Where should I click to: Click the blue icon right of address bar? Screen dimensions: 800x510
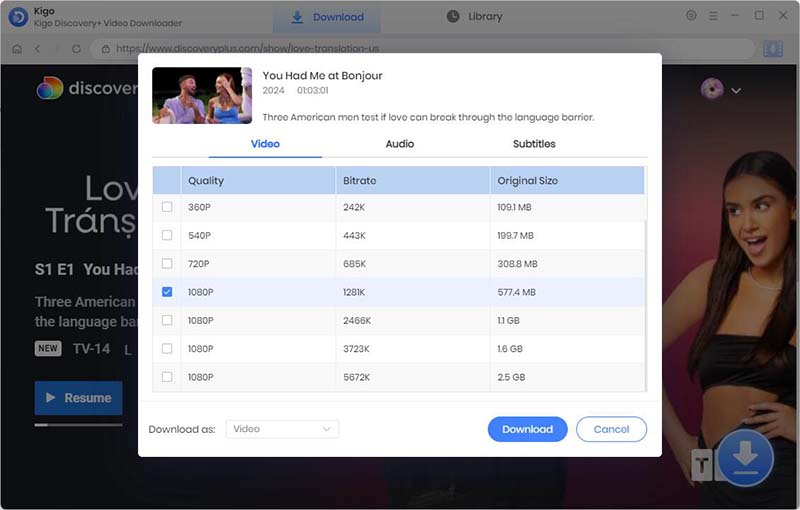[x=773, y=49]
